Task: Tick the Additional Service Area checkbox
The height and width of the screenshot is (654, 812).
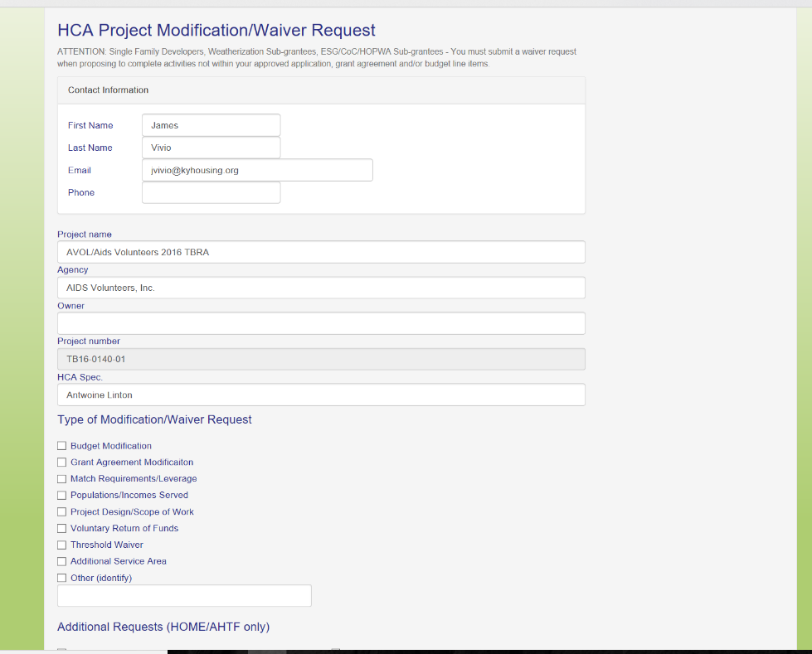Action: [61, 562]
